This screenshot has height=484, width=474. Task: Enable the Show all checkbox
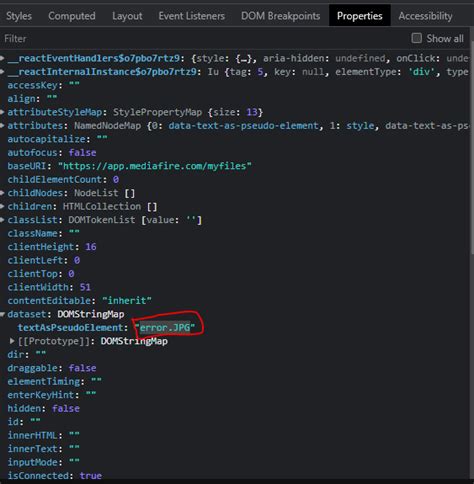coord(416,38)
